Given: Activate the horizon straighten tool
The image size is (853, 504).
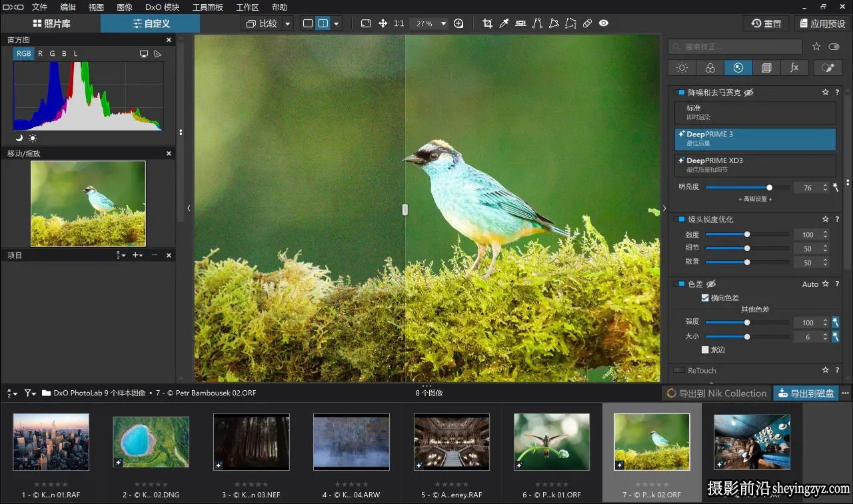Looking at the screenshot, I should [520, 23].
